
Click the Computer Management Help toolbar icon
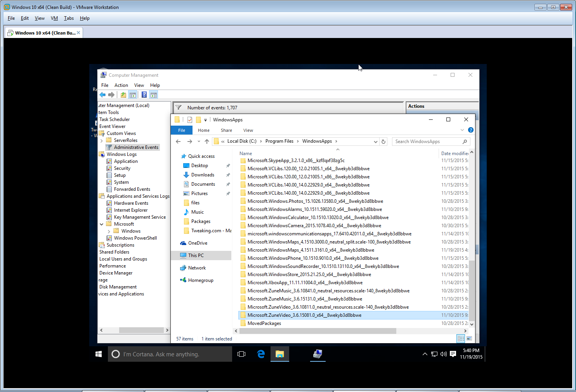144,95
